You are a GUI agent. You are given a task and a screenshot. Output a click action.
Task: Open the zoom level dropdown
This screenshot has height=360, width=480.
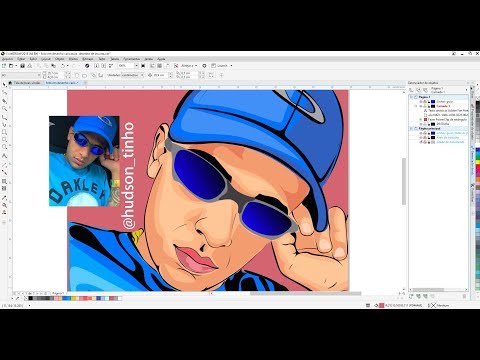point(136,66)
